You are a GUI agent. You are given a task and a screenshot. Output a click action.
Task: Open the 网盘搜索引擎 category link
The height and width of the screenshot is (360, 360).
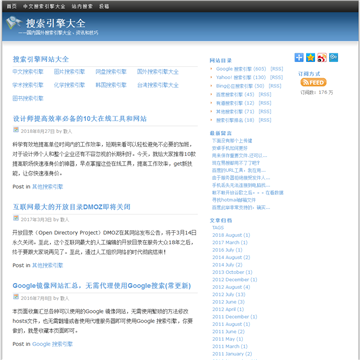111,72
